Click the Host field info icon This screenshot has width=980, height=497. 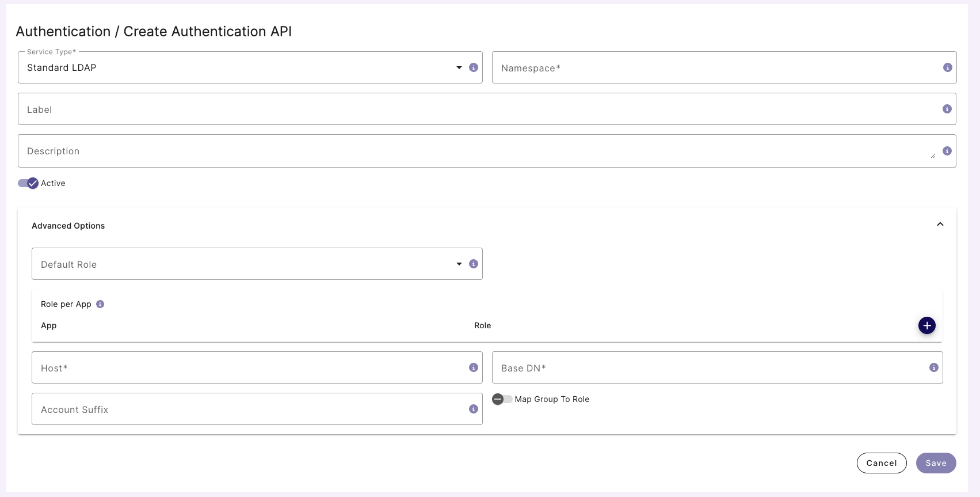[x=474, y=367]
